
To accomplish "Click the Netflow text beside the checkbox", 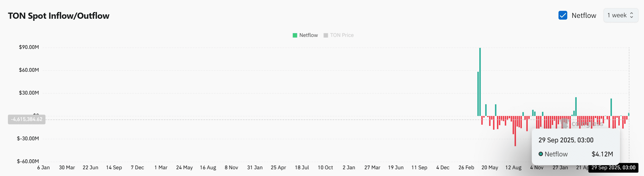I will (584, 16).
